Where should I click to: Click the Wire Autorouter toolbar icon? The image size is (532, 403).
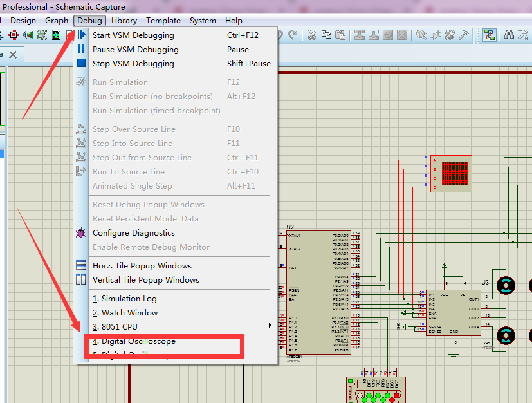point(489,35)
